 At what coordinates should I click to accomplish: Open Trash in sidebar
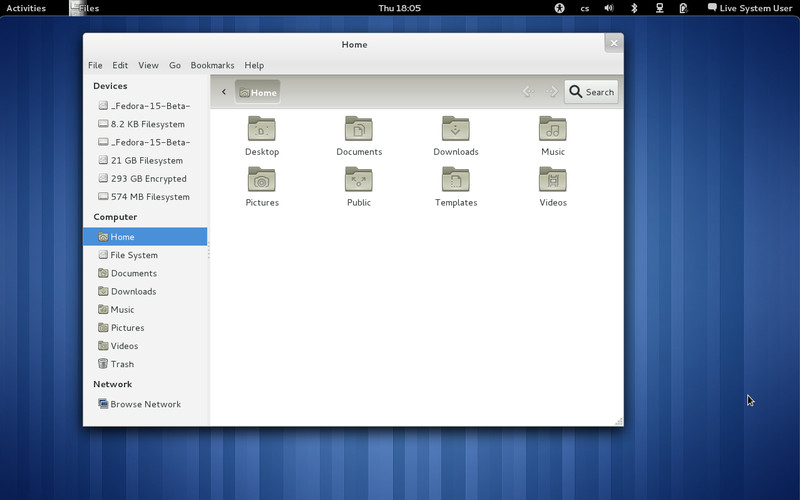(145, 364)
